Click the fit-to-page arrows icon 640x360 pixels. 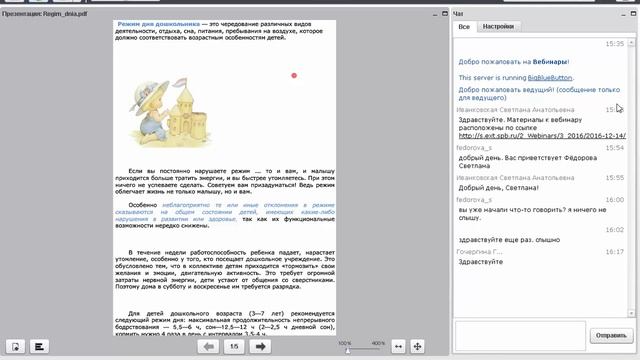[417, 347]
